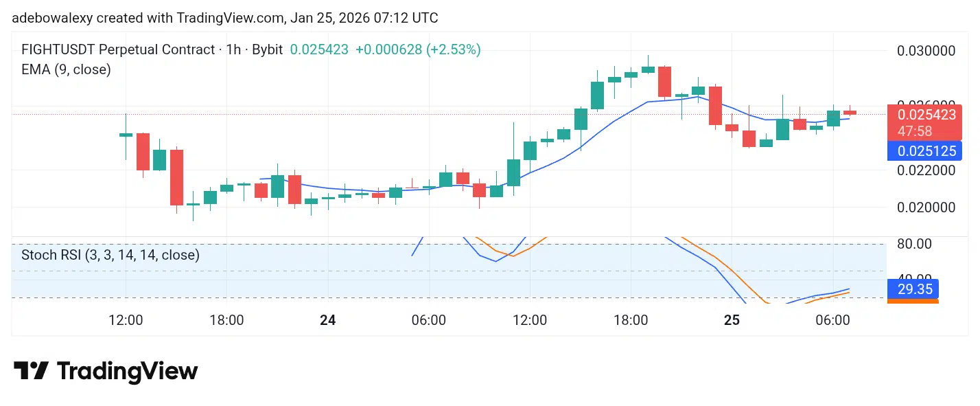
Task: Click the large red candle near 15:00 on the 23rd
Action: (x=177, y=177)
